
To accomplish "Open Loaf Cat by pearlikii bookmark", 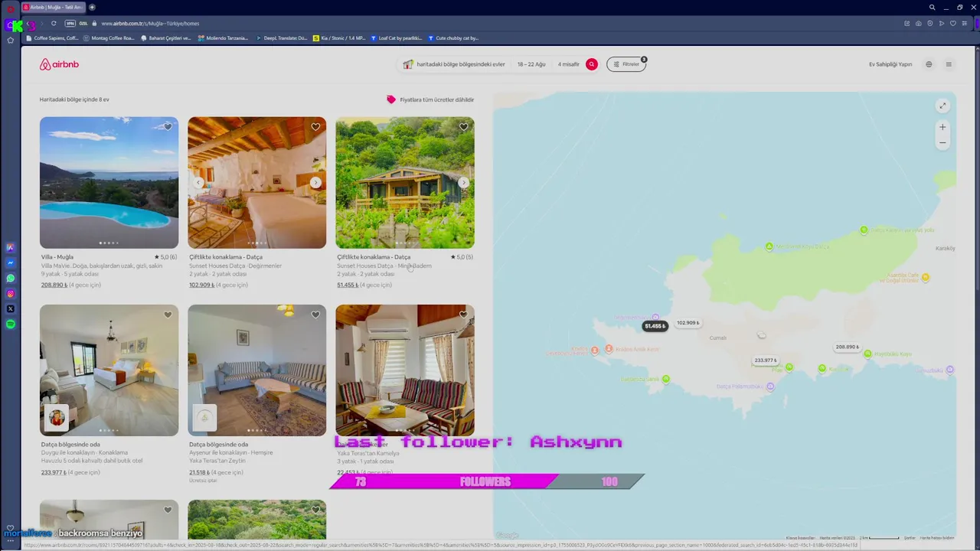I will coord(397,37).
